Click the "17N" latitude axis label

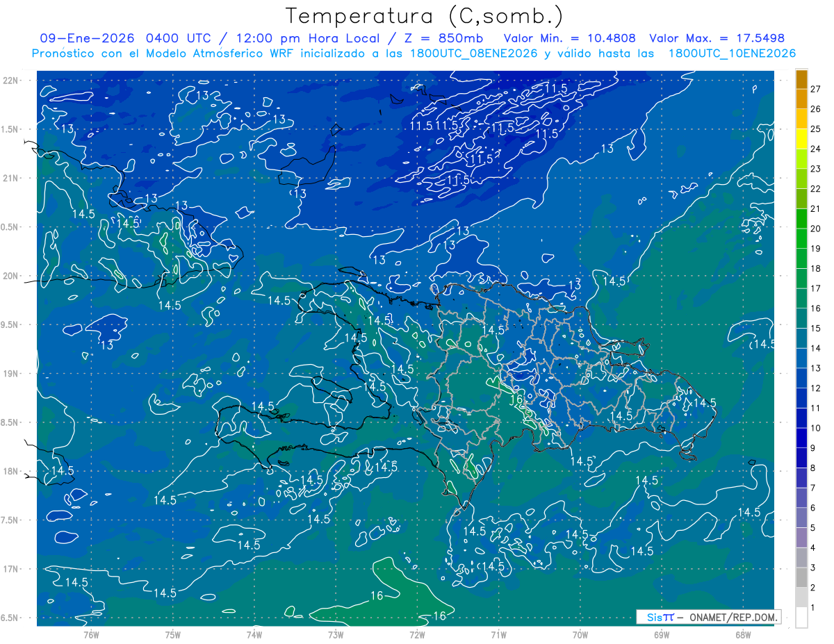click(x=12, y=570)
